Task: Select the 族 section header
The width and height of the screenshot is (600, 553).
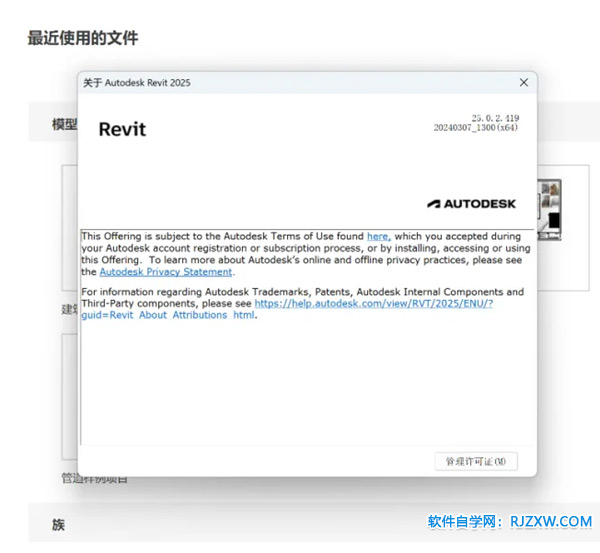Action: pyautogui.click(x=58, y=524)
